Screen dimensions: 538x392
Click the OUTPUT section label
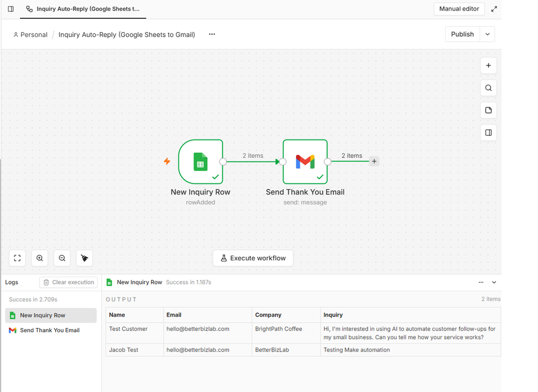click(121, 300)
